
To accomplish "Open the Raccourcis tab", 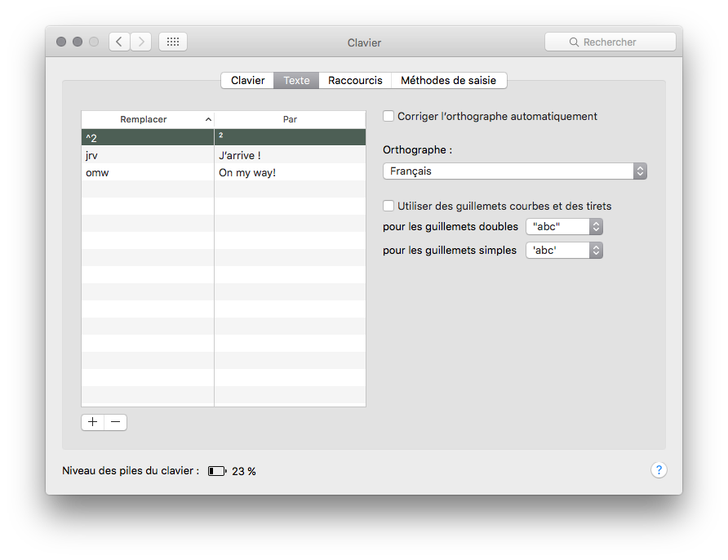I will click(x=355, y=80).
